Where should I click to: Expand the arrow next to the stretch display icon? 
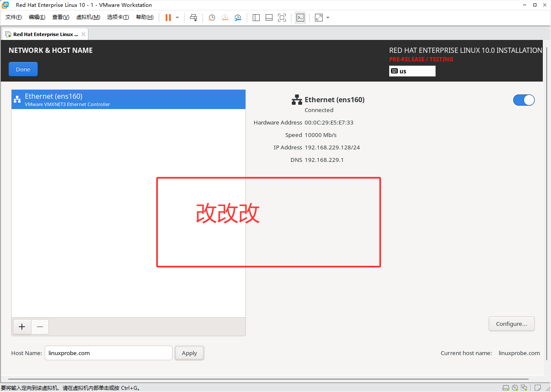(x=328, y=18)
